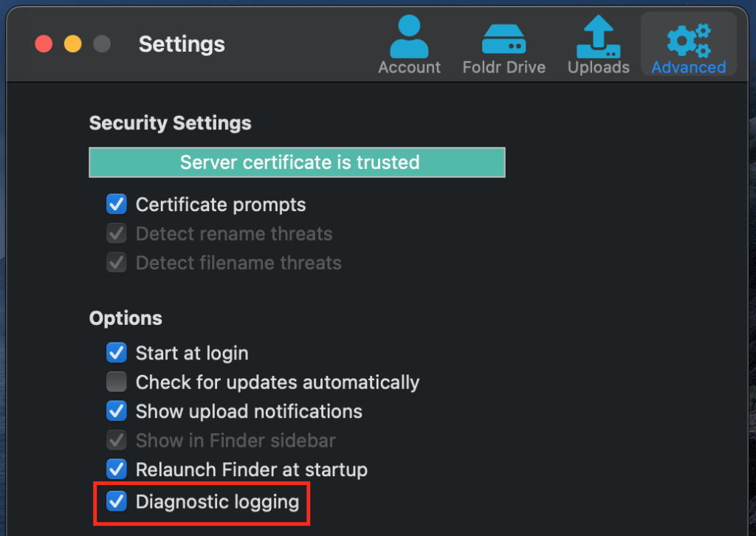The width and height of the screenshot is (756, 536).
Task: Toggle Relaunch Finder at startup
Action: (116, 470)
